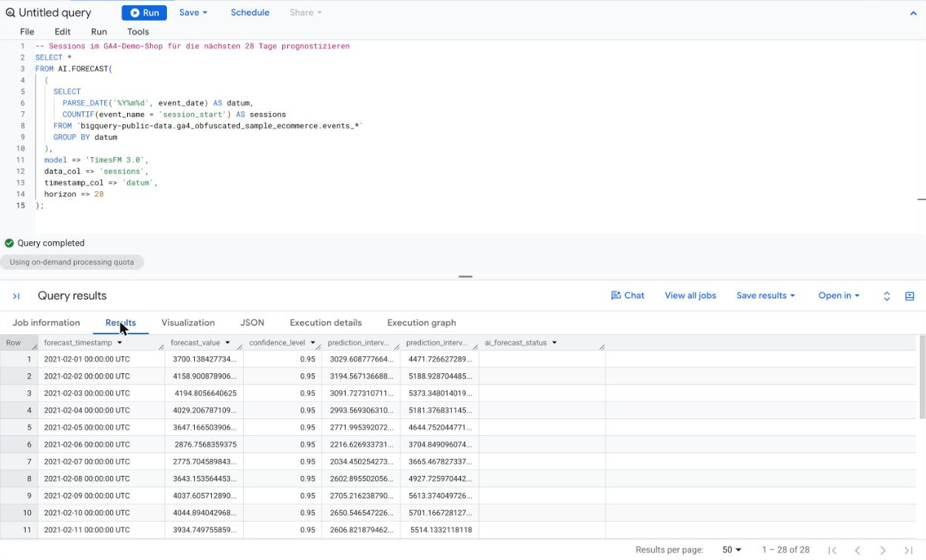The height and width of the screenshot is (560, 926).
Task: Click the Row column resize handle
Action: click(35, 346)
